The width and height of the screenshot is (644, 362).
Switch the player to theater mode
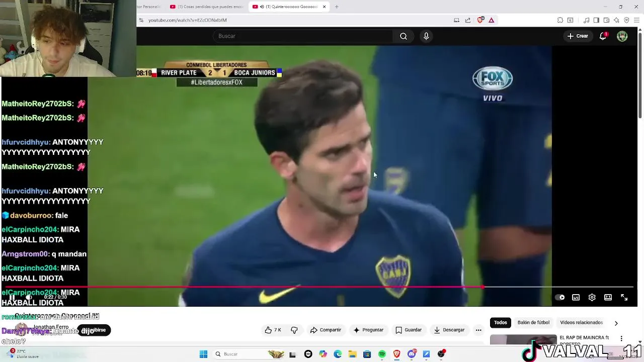coord(608,298)
